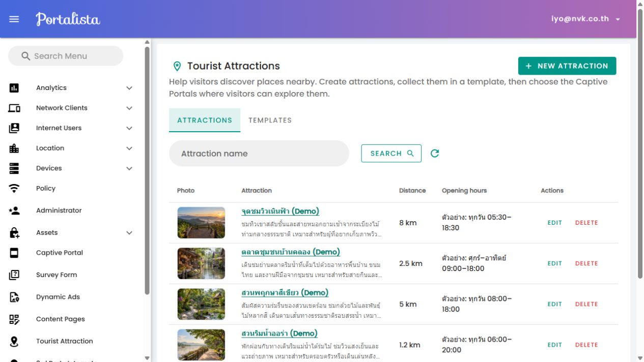Open the hamburger menu icon
Image resolution: width=644 pixels, height=362 pixels.
[x=14, y=19]
